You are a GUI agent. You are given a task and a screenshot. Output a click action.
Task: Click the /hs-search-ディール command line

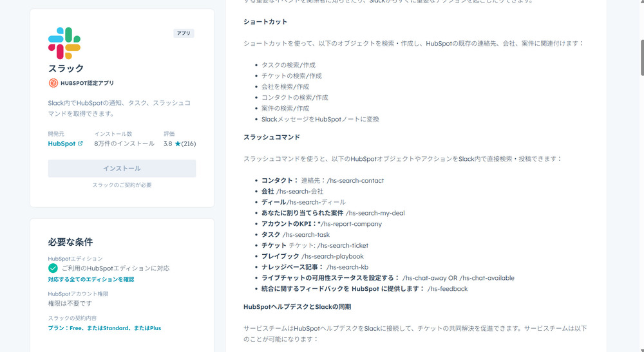pos(303,202)
